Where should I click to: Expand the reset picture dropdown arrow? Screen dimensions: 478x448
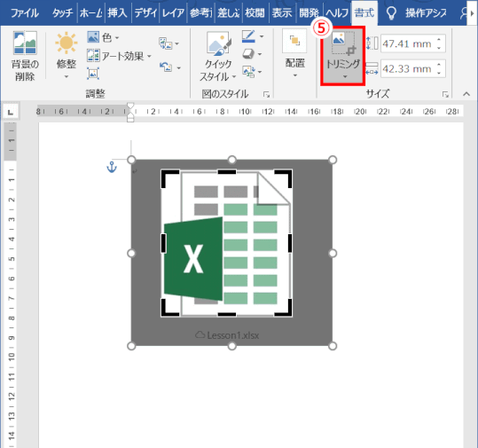179,68
